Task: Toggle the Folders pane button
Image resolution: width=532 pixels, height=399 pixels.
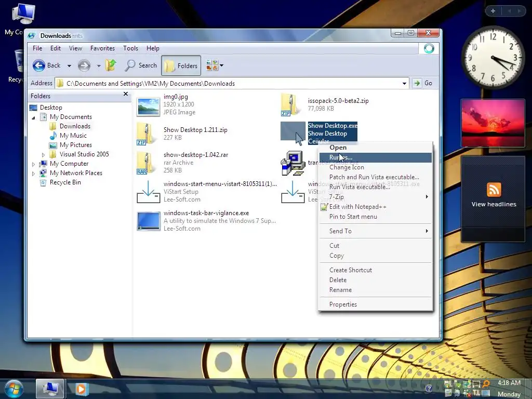Action: (181, 65)
